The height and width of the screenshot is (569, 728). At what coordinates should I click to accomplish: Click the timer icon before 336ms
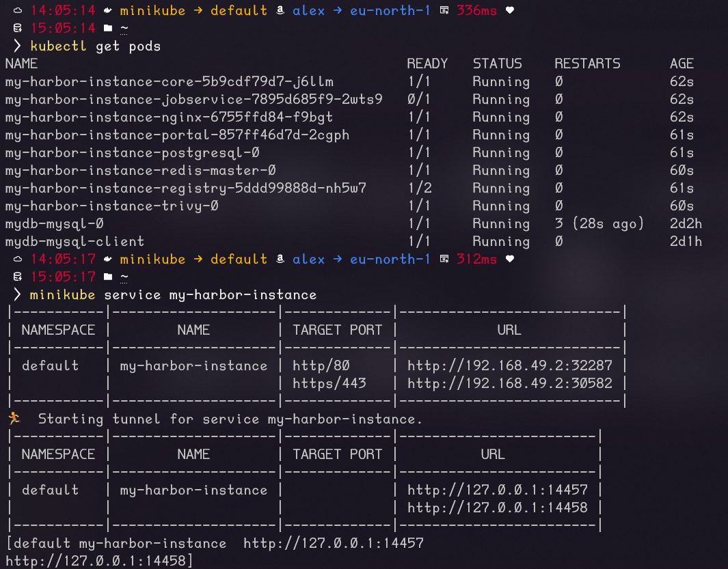pos(444,10)
